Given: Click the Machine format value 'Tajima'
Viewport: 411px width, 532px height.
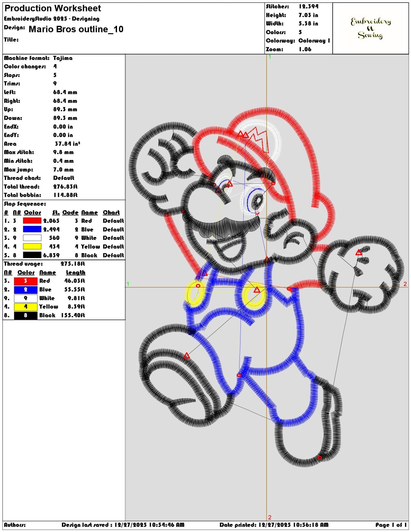Looking at the screenshot, I should pyautogui.click(x=63, y=58).
